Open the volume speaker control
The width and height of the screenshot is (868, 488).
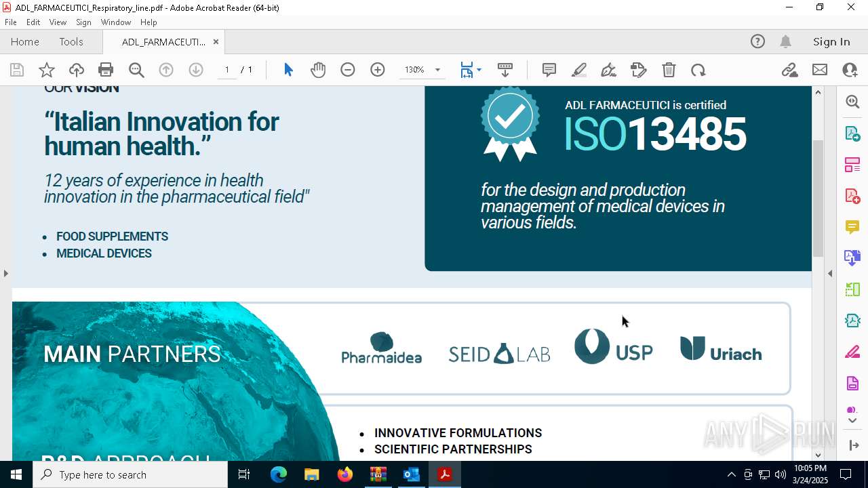(780, 474)
